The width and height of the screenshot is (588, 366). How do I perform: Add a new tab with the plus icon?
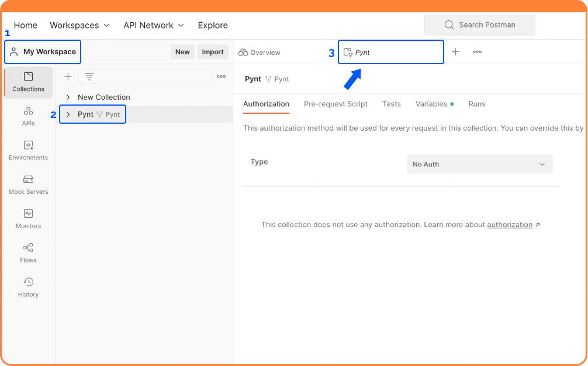(455, 52)
